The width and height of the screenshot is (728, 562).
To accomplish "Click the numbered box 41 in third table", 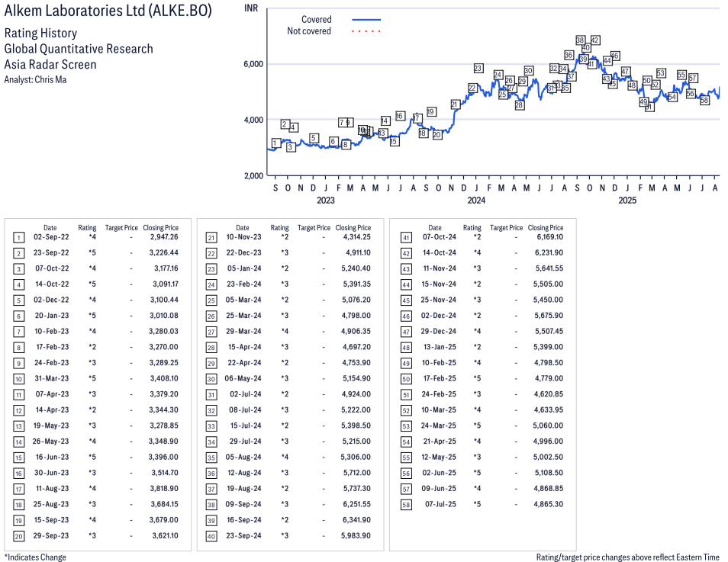I will click(406, 238).
